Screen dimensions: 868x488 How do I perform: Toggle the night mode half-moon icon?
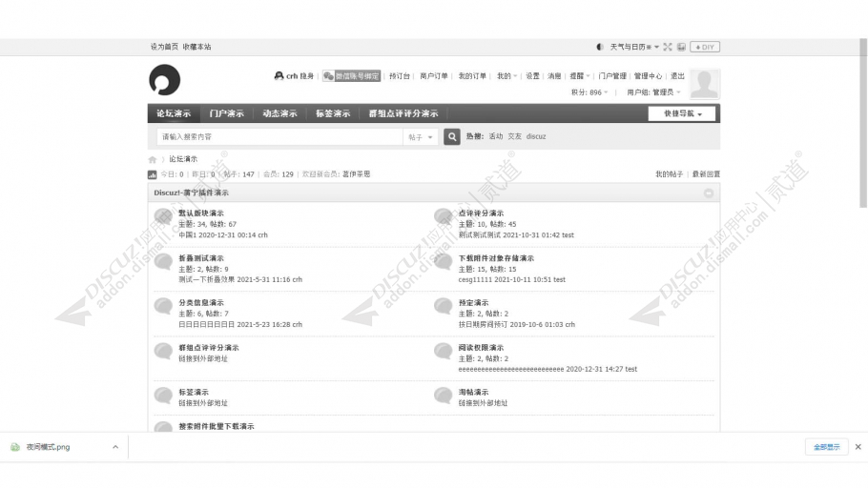[x=600, y=47]
